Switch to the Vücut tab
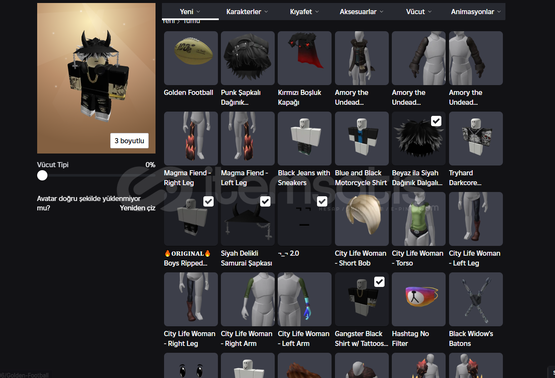The image size is (555, 378). [419, 12]
